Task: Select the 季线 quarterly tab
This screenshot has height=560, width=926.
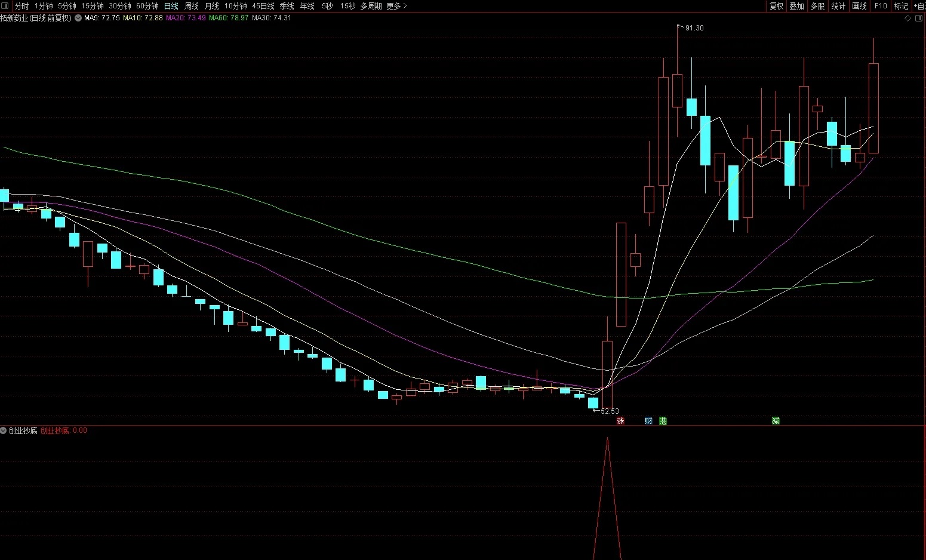Action: [x=287, y=6]
